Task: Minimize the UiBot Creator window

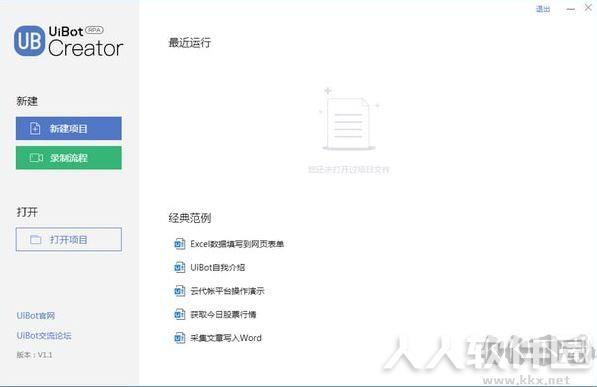Action: 570,9
